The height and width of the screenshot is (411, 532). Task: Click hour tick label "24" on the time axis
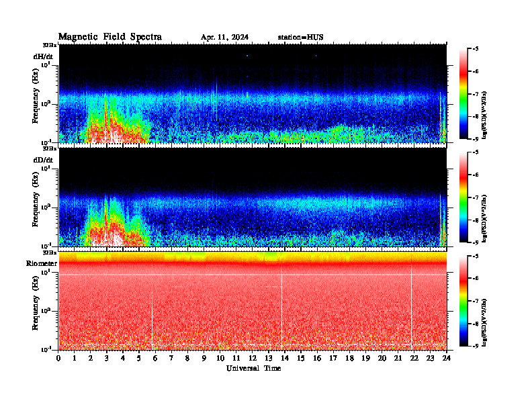[x=447, y=358]
